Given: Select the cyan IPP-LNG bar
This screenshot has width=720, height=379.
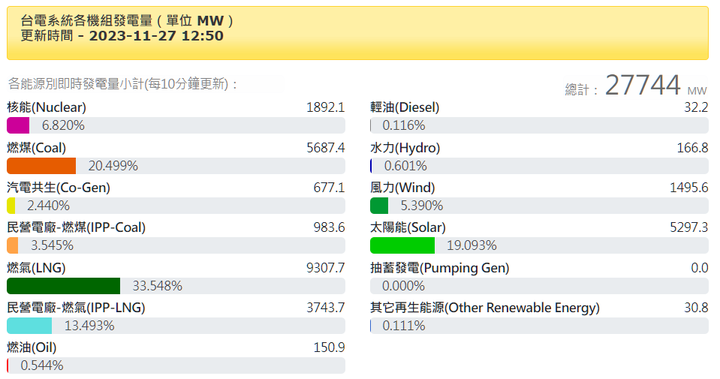Looking at the screenshot, I should click(29, 326).
